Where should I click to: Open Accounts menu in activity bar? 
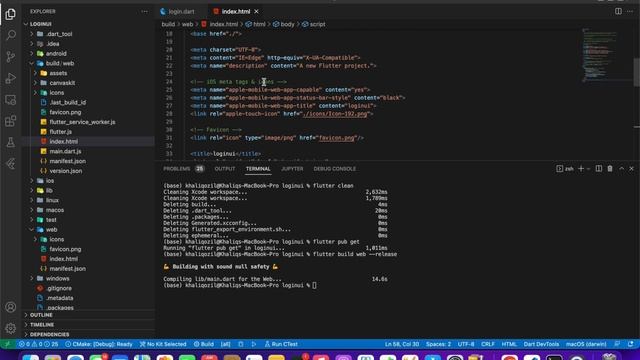(11, 307)
